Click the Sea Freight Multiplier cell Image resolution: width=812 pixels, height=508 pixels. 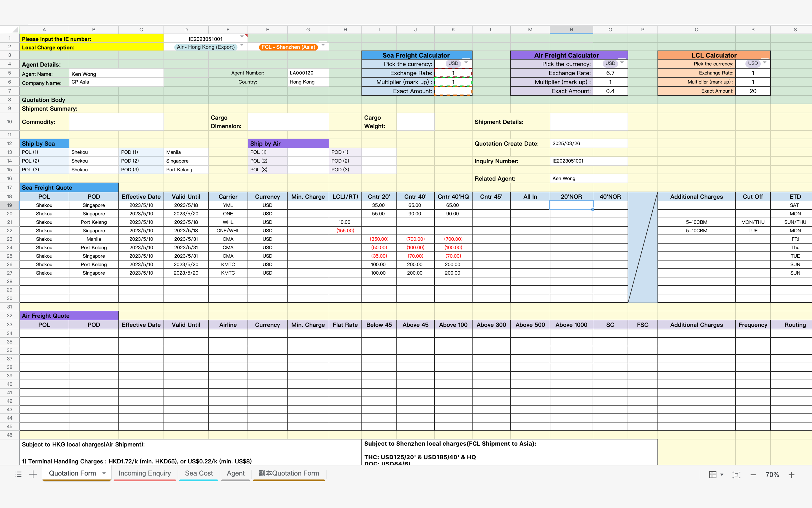point(453,82)
